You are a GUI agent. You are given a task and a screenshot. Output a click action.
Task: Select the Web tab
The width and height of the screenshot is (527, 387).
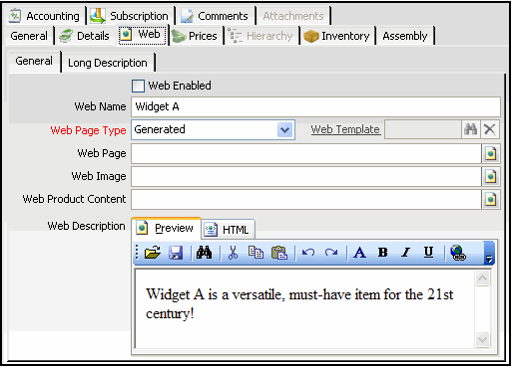tap(143, 35)
